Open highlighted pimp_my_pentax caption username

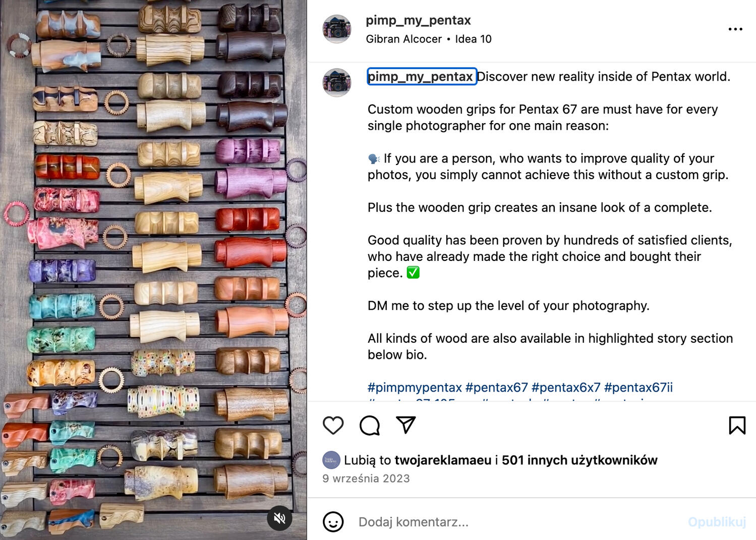click(422, 77)
